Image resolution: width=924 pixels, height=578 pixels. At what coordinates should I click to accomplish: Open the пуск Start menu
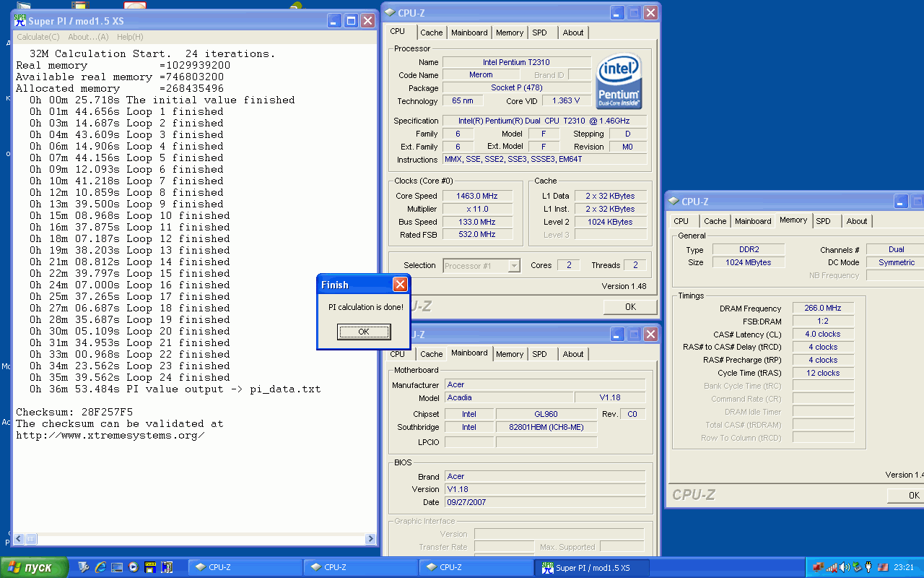pyautogui.click(x=34, y=567)
